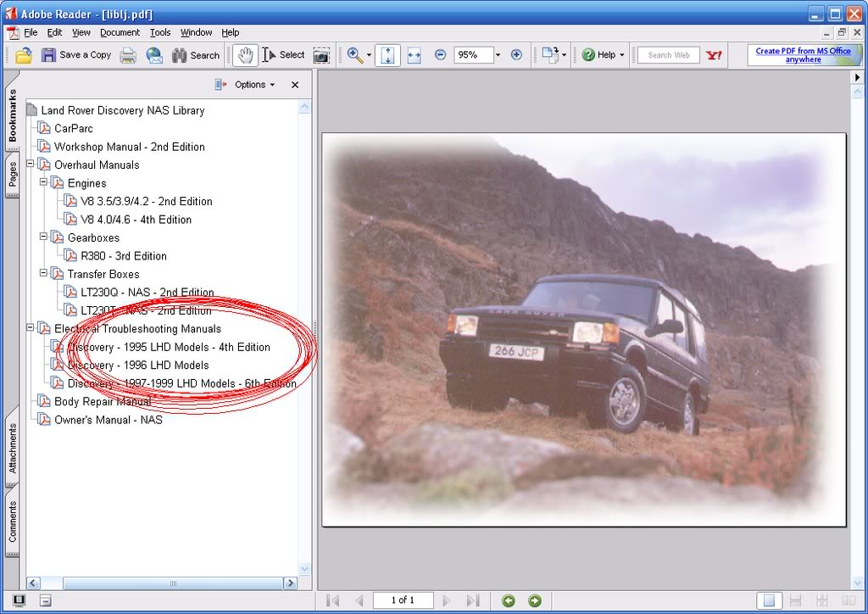Screen dimensions: 868x614
Task: Open the Help menu in menu bar
Action: click(x=231, y=33)
